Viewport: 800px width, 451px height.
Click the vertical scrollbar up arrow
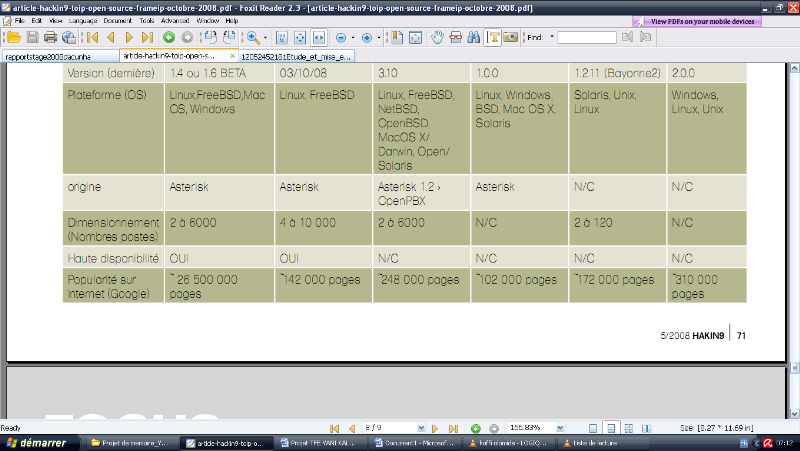(x=794, y=68)
